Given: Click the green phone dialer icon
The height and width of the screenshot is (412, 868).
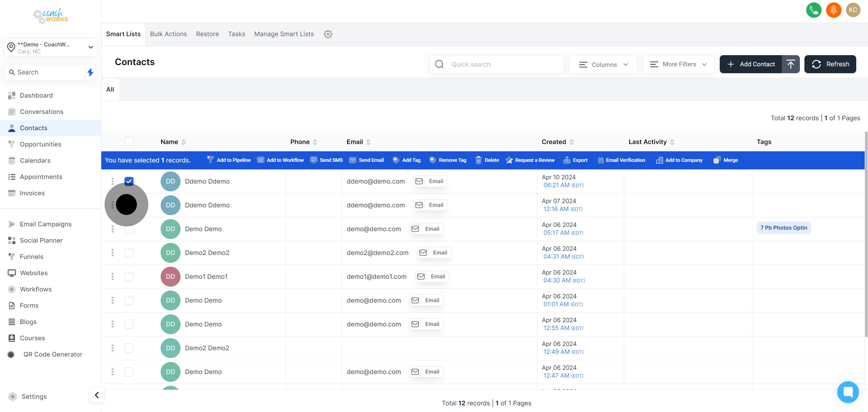Looking at the screenshot, I should pos(813,10).
